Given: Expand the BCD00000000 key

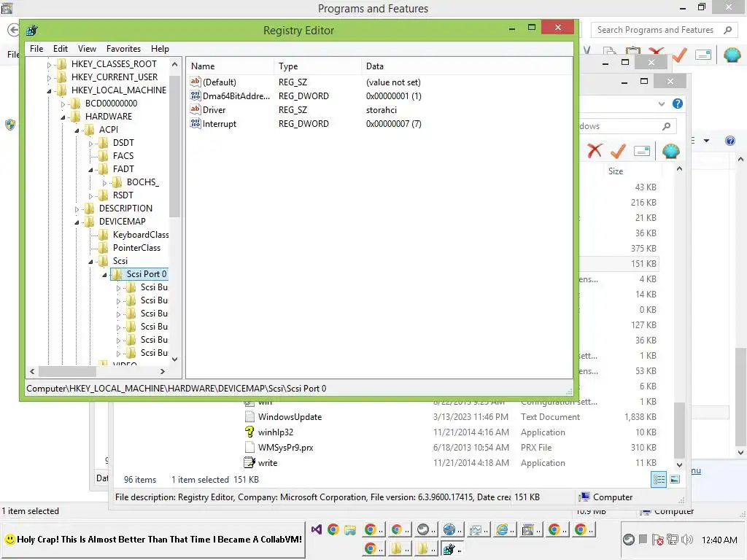Looking at the screenshot, I should click(63, 104).
